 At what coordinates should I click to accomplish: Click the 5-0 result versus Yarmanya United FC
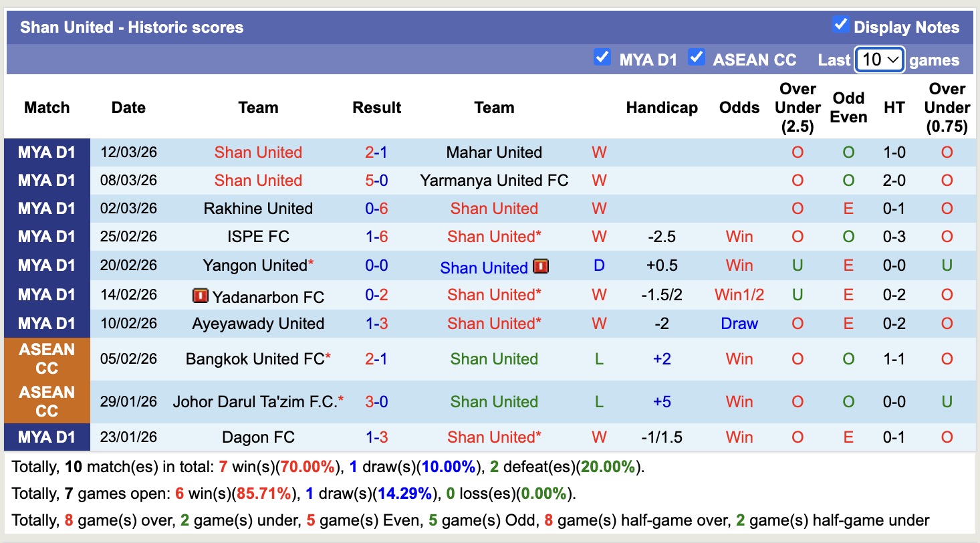click(x=376, y=181)
